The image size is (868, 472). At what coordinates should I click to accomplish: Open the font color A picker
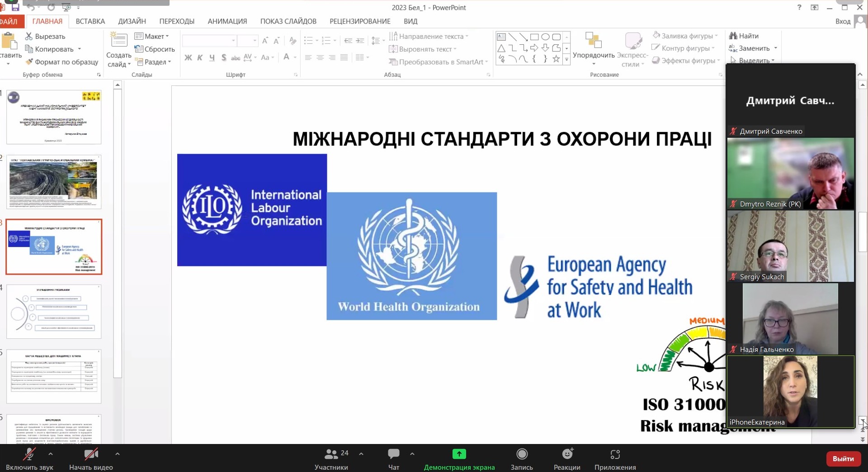[x=286, y=57]
